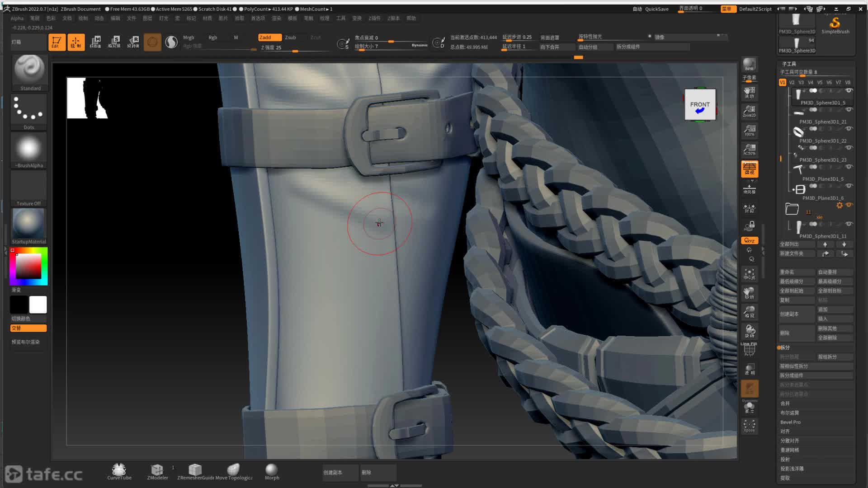This screenshot has height=488, width=868.
Task: Select the Move Topological brush
Action: [234, 472]
